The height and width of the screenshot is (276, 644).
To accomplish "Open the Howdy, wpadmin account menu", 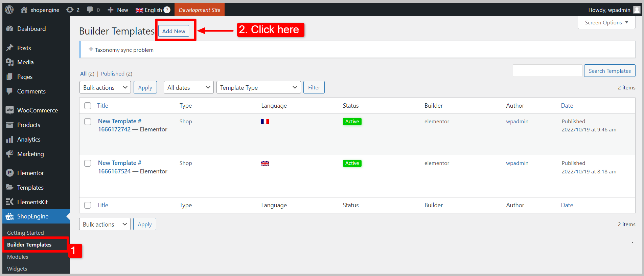I will pyautogui.click(x=614, y=10).
